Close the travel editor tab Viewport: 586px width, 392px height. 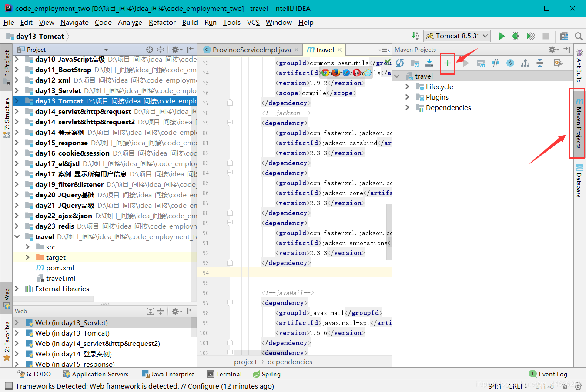tap(339, 50)
